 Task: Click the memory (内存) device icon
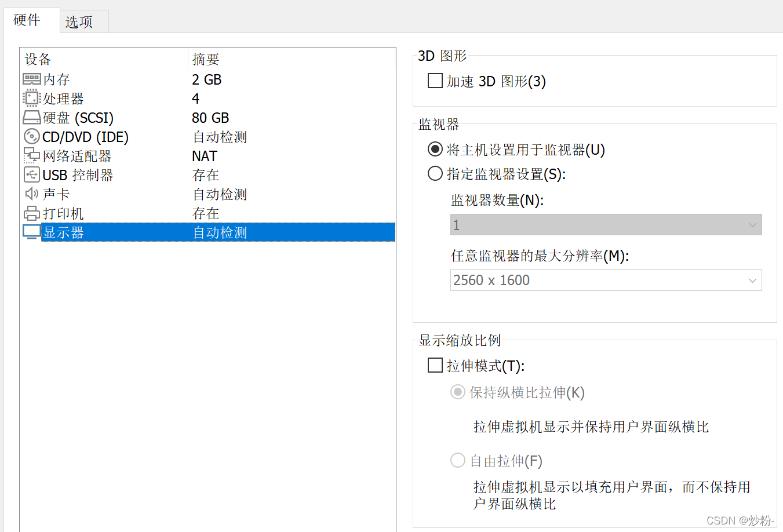pos(31,79)
